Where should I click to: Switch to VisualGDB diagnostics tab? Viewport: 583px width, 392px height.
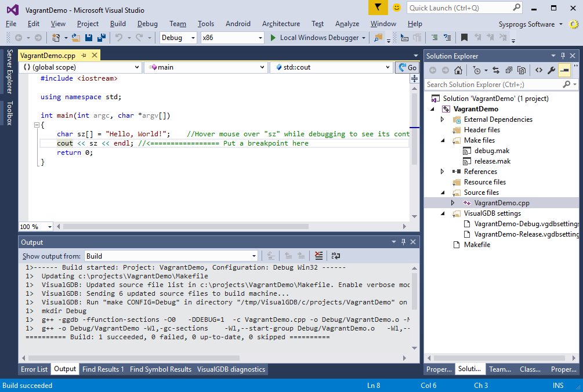click(x=231, y=369)
